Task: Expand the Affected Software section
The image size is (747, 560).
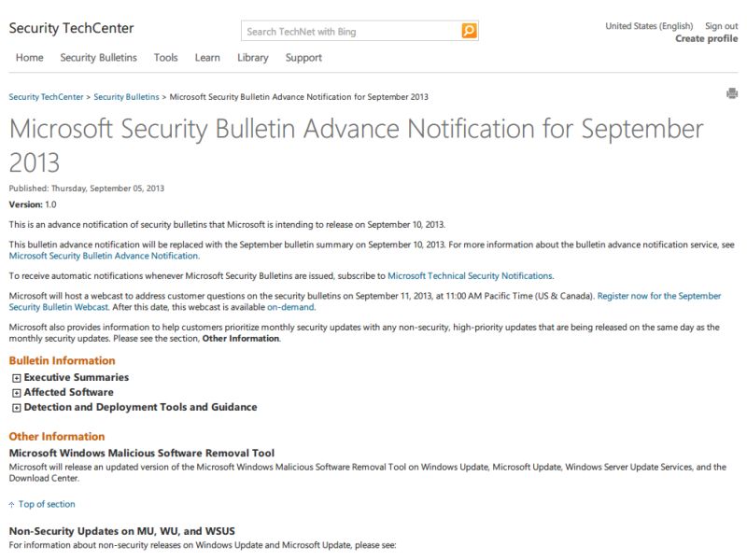Action: 17,393
